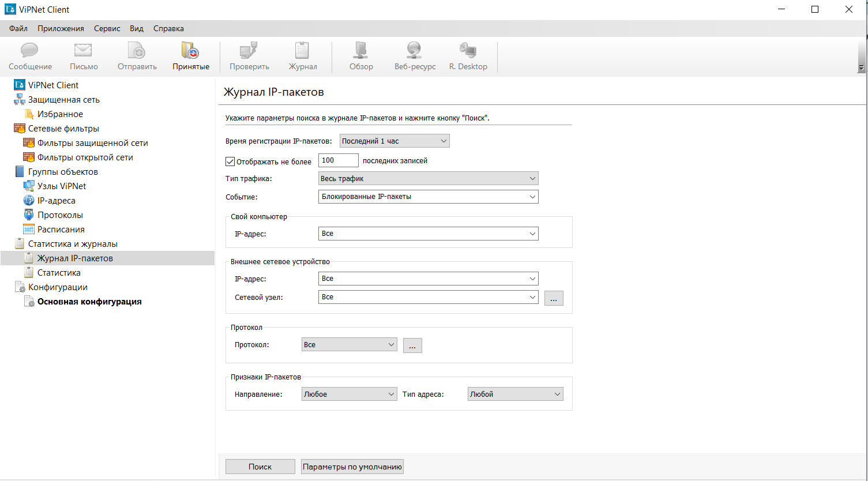Open the Направление dropdown
Viewport: 868px width, 481px height.
click(x=349, y=394)
